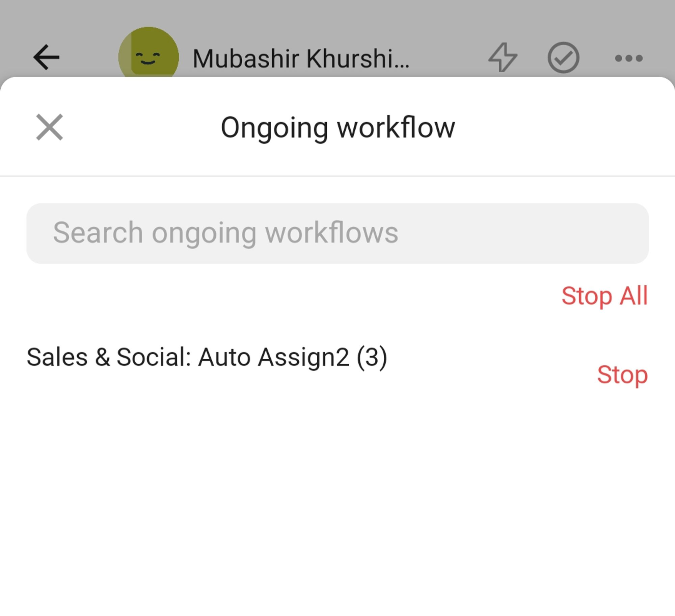Dismiss the sheet using the X icon

click(49, 127)
